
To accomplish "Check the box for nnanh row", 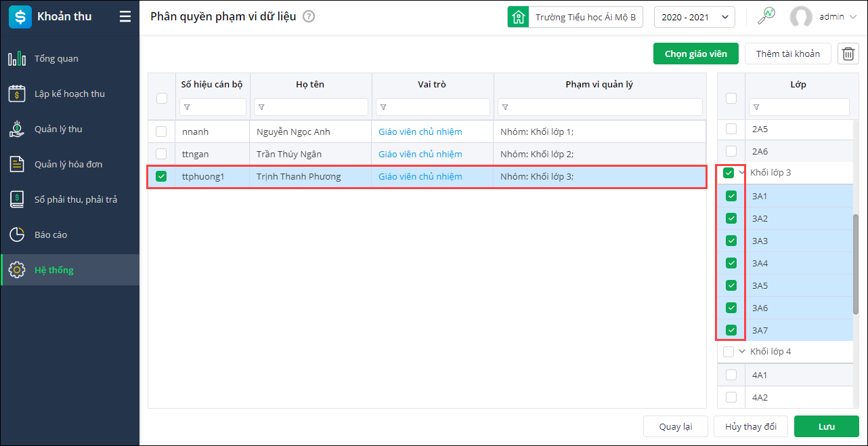I will point(161,131).
